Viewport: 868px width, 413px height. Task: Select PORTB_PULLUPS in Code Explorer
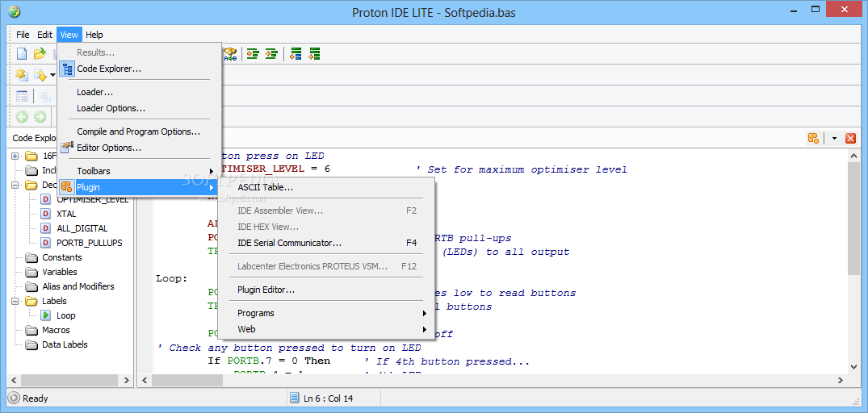(x=89, y=243)
